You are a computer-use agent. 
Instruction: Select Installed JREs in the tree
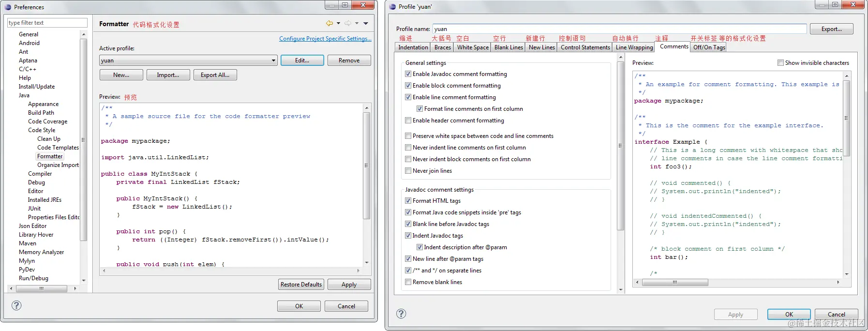pos(45,200)
